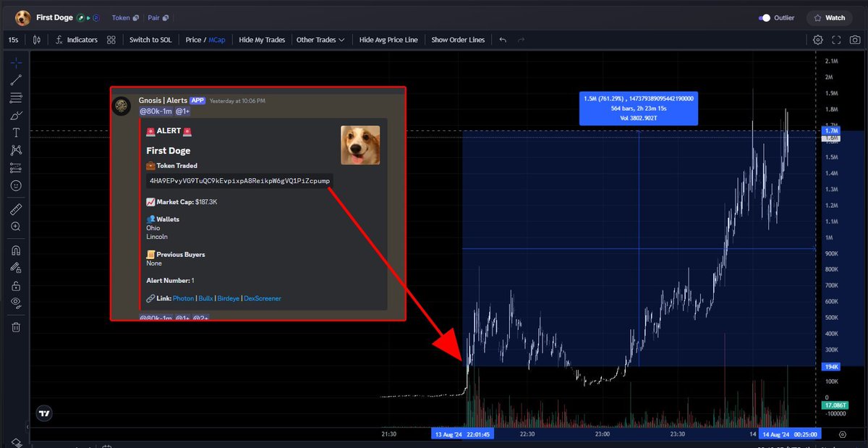Open the indicator templates grid icon
Screen dimensions: 868x448
point(111,40)
